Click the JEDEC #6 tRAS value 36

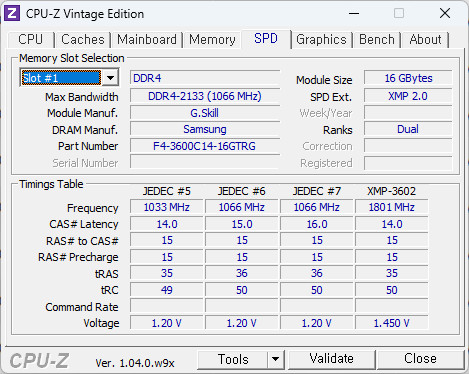242,273
